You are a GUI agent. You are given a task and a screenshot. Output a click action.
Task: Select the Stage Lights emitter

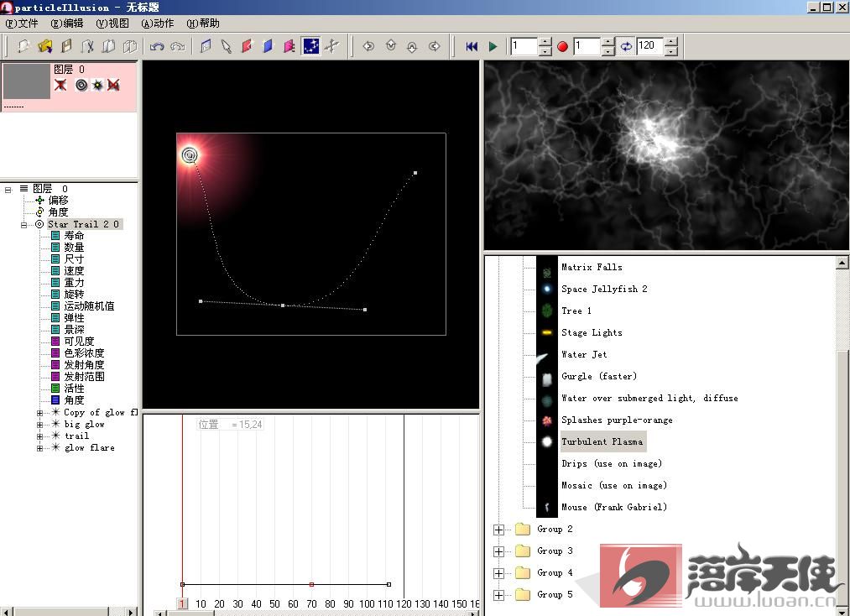[x=592, y=332]
